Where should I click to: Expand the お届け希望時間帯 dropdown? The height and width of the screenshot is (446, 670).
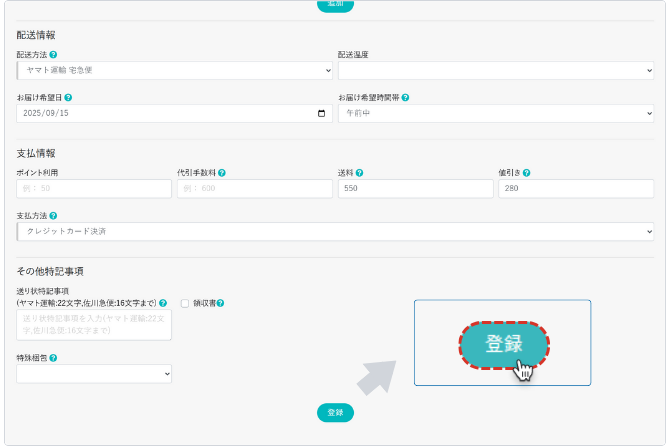point(495,114)
